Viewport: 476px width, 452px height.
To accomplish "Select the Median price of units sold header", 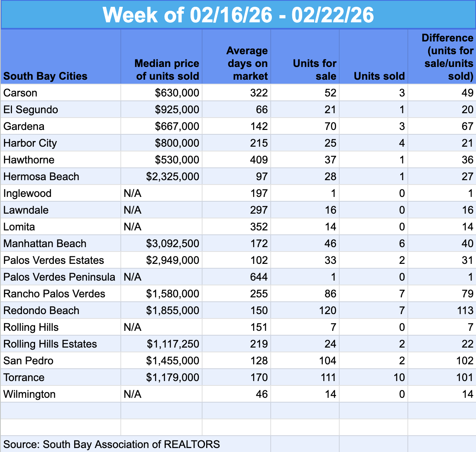I will click(x=167, y=69).
